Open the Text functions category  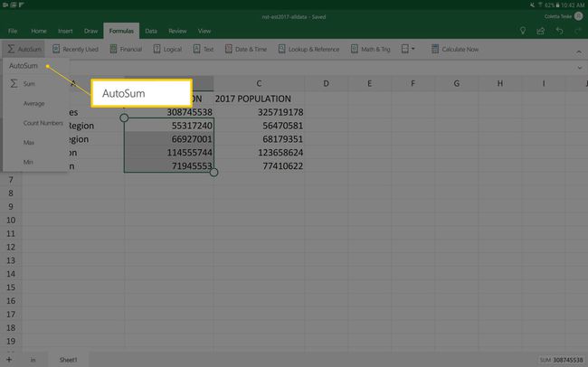tap(203, 49)
